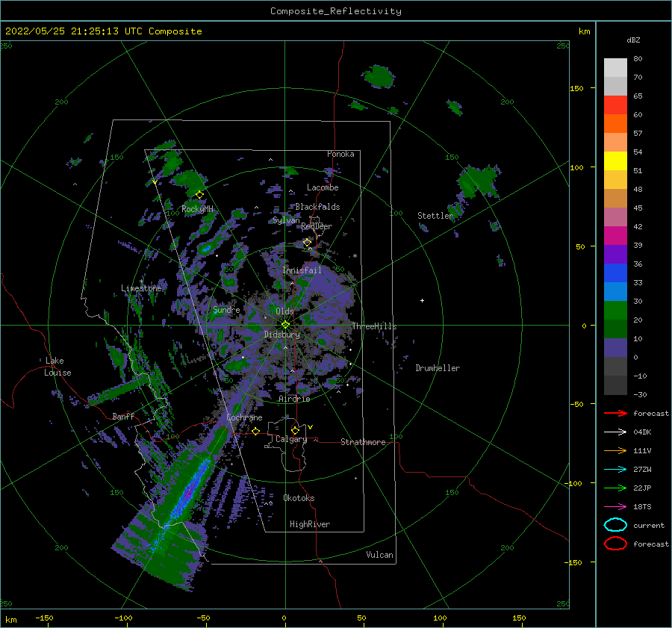Click the 18TS legend text

(642, 507)
